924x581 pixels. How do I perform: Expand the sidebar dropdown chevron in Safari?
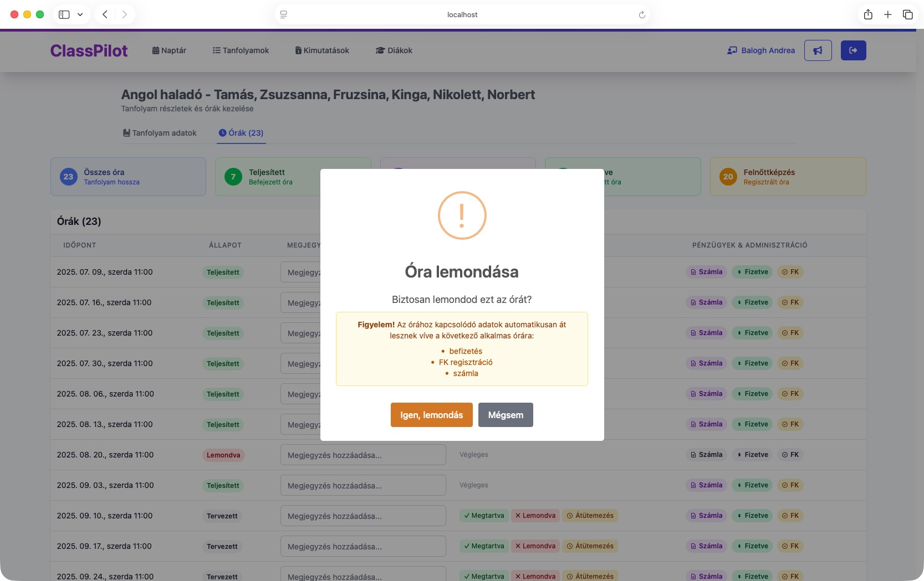tap(80, 14)
